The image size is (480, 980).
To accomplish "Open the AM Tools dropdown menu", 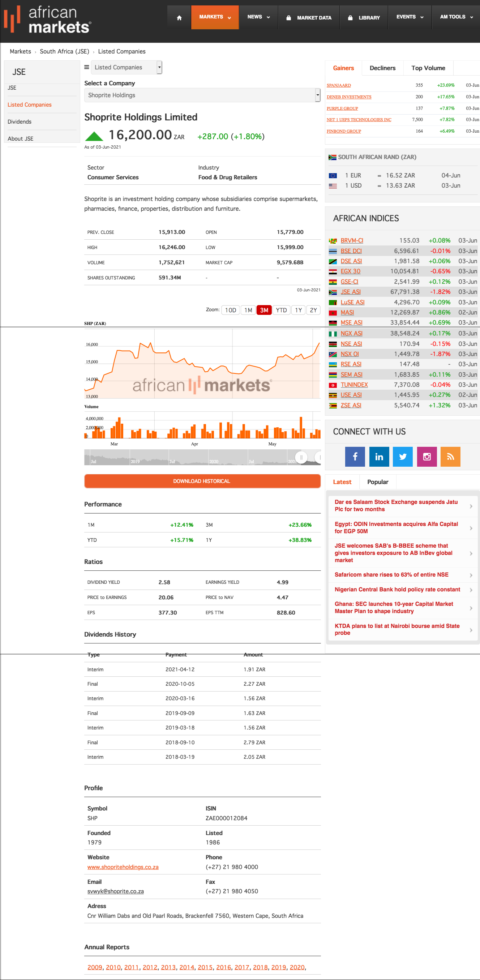I will click(x=456, y=17).
